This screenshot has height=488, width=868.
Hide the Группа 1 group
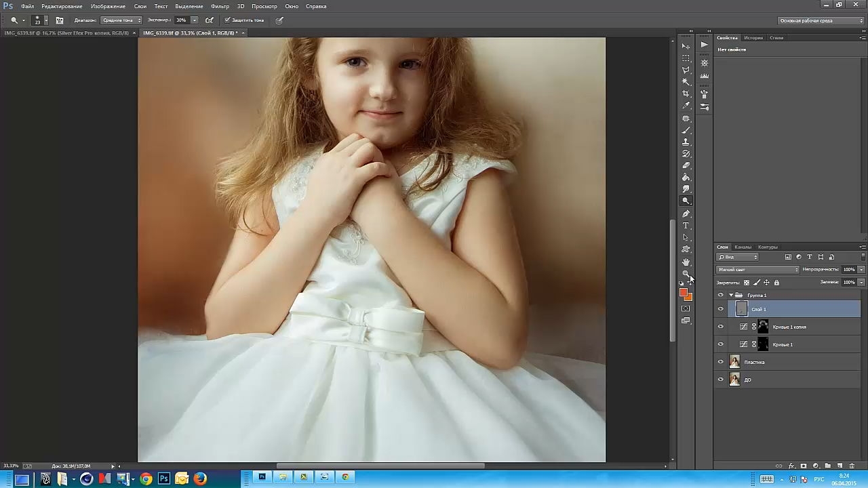[x=721, y=296]
